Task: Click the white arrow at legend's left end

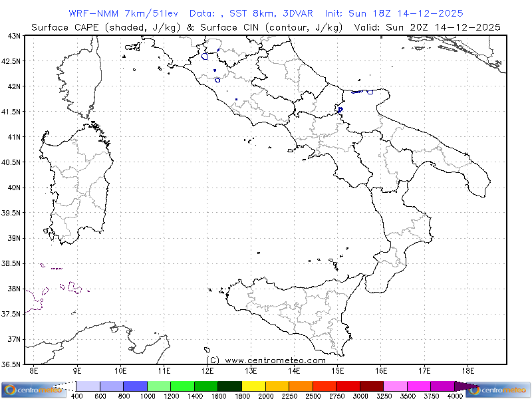Action: [x=66, y=386]
